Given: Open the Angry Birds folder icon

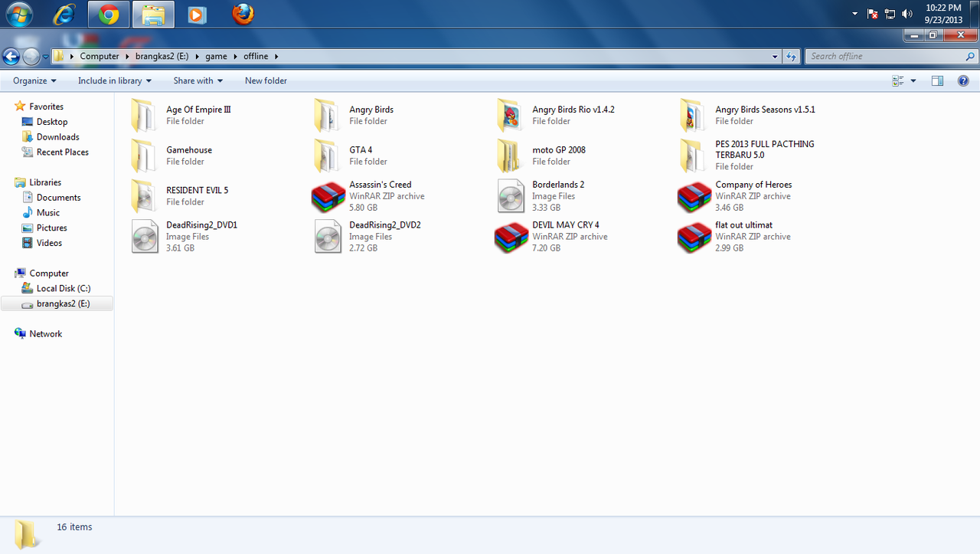Looking at the screenshot, I should pyautogui.click(x=327, y=116).
